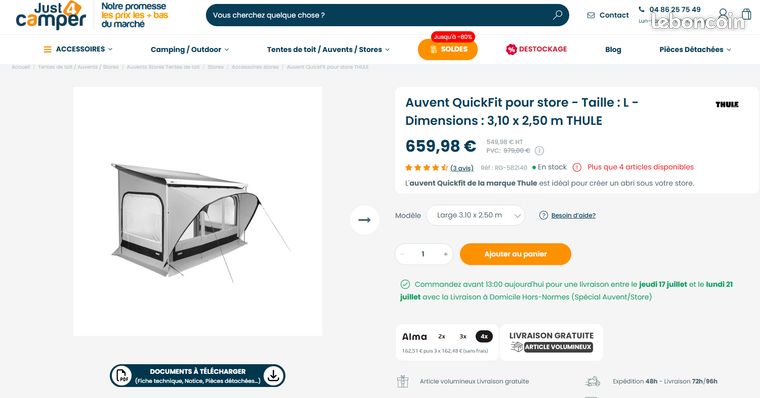Select Alma 3x payment option
The width and height of the screenshot is (760, 398).
point(463,336)
